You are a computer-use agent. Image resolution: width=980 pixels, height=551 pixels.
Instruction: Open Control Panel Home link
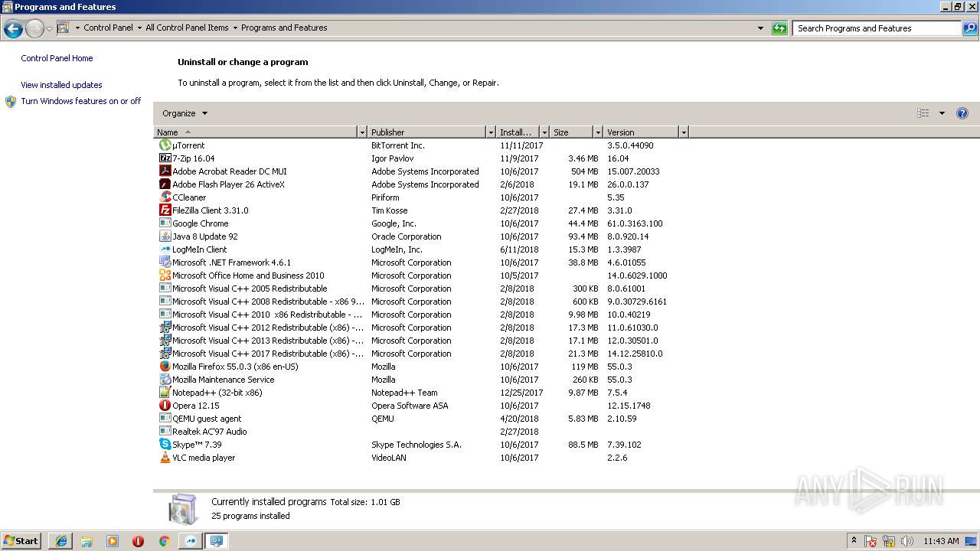pyautogui.click(x=57, y=58)
